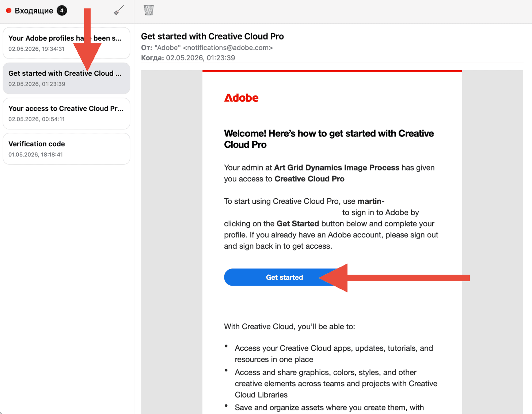Click the blue "Get started" button

point(284,277)
